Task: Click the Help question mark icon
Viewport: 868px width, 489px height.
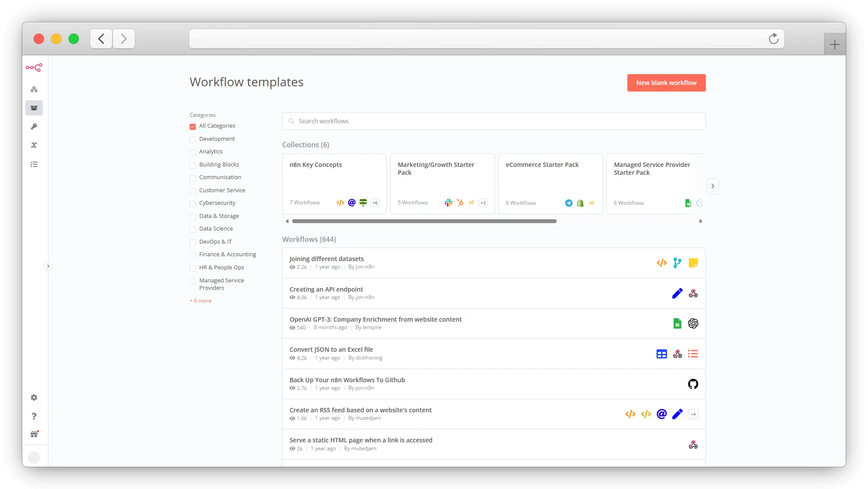Action: (34, 416)
